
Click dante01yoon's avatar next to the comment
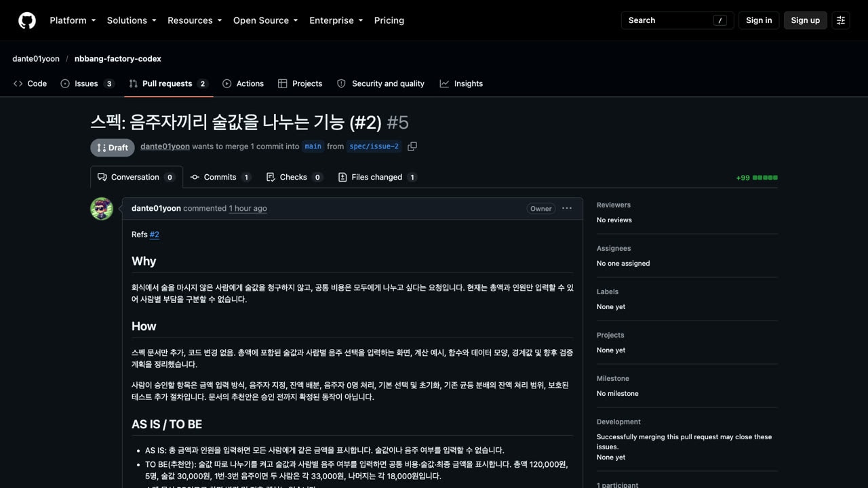pyautogui.click(x=102, y=209)
